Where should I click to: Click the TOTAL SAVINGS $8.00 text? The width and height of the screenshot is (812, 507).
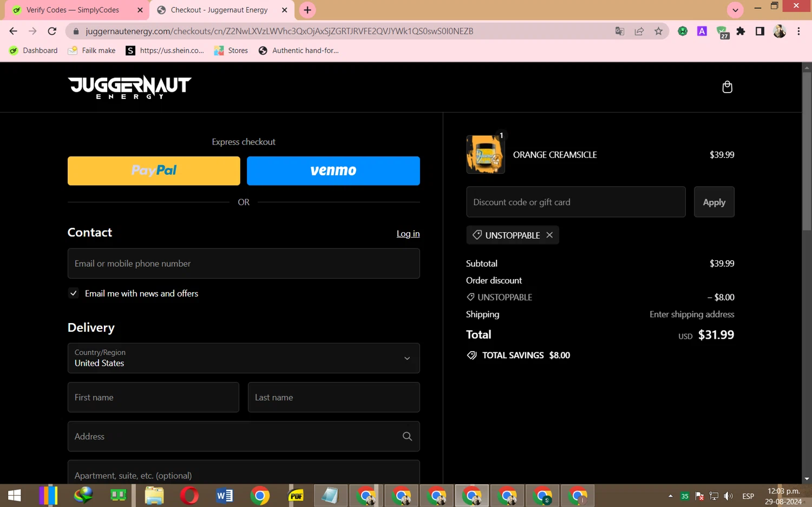pos(526,355)
